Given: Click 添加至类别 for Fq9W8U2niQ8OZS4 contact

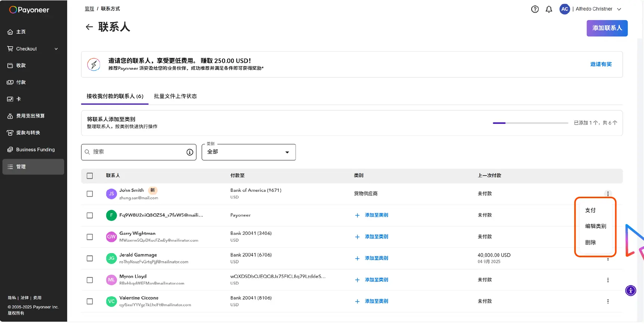Looking at the screenshot, I should [372, 215].
